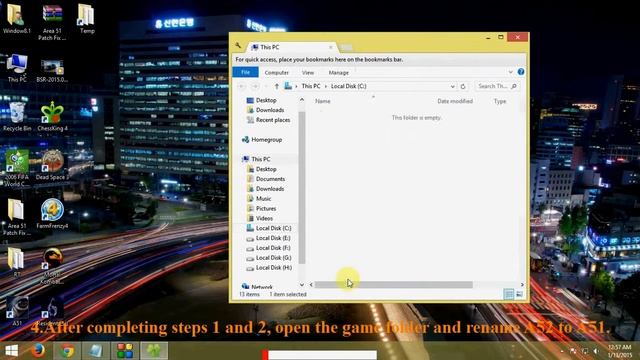Select the Area 51 Patch Fix folder icon
Viewport: 640px width, 360px height.
click(x=16, y=217)
